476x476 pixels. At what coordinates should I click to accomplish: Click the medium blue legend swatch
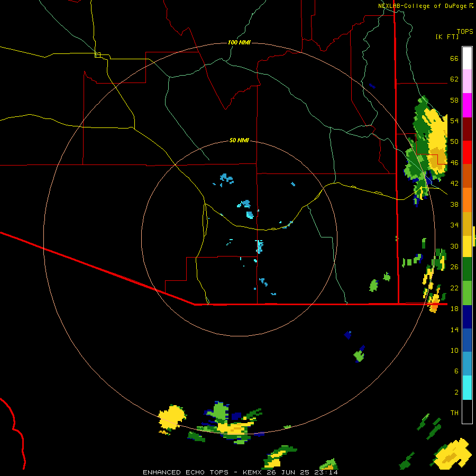point(467,340)
